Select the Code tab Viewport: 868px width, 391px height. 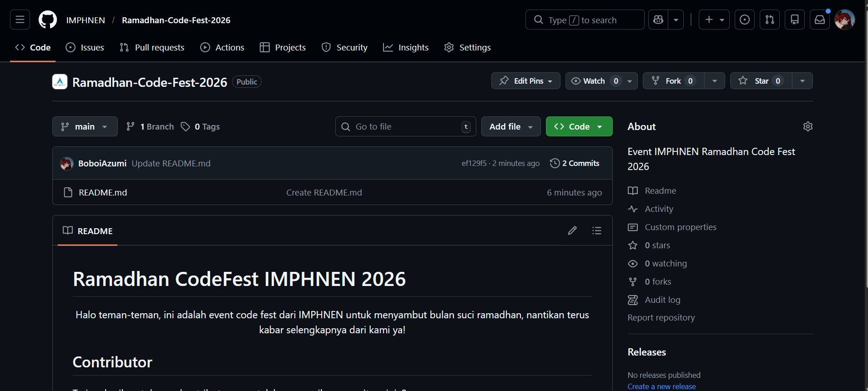click(x=33, y=47)
